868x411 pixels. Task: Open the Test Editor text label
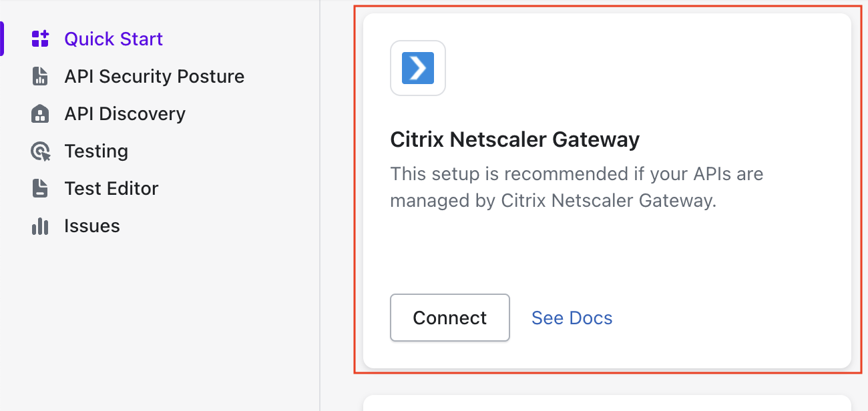tap(112, 188)
